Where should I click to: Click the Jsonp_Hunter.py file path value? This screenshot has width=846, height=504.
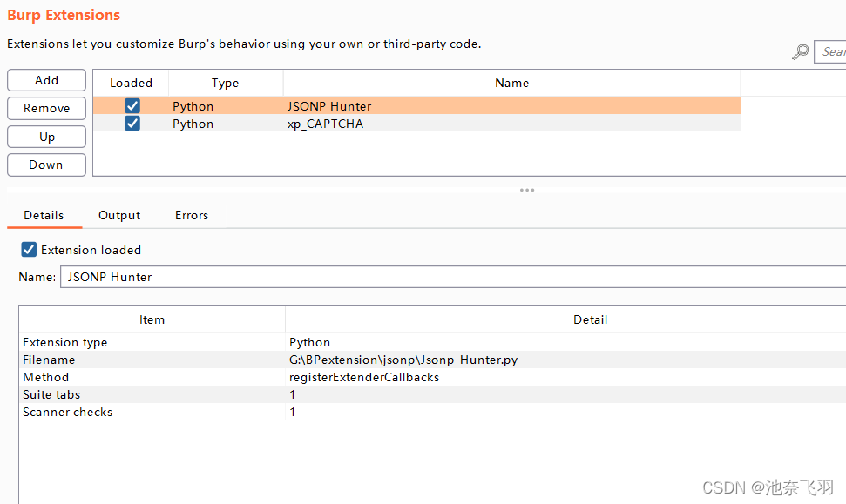click(403, 360)
